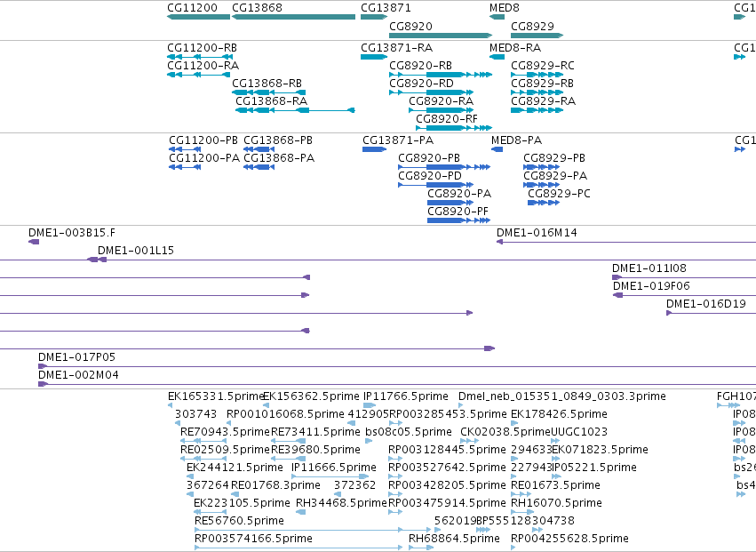
Task: Open transcript CG8929-RA label
Action: [544, 101]
